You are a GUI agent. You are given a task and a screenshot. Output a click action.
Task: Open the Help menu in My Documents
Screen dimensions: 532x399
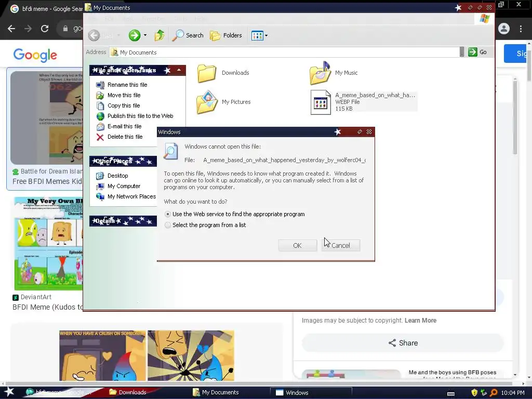200,19
